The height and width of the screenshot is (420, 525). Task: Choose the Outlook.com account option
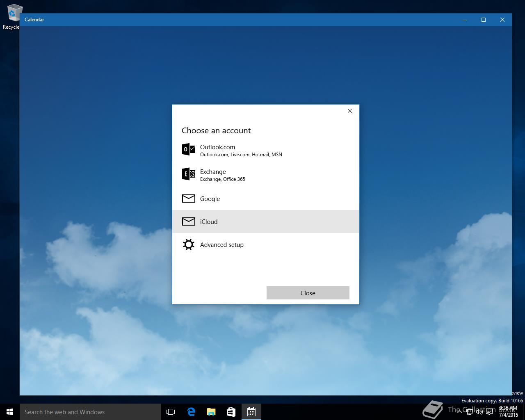(x=265, y=150)
